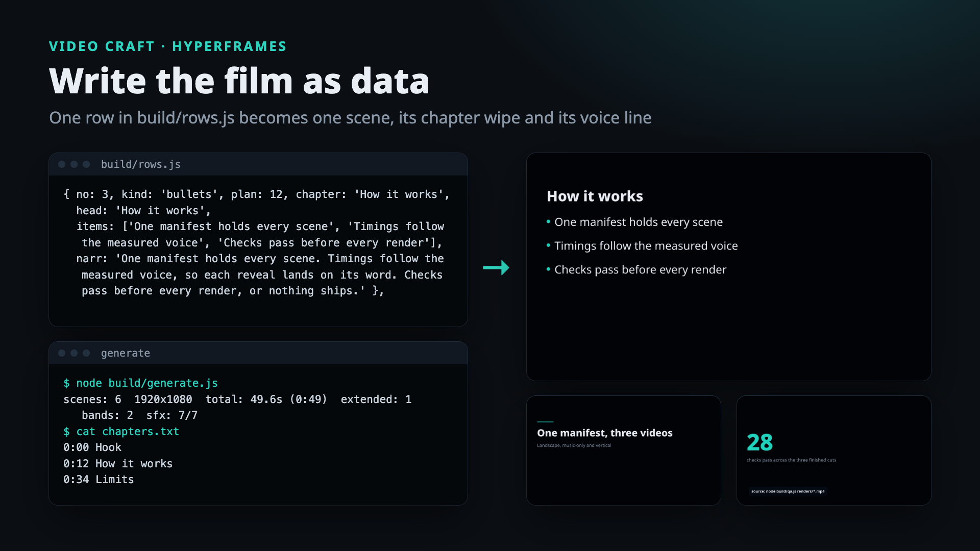Click the code line starting 'pass before every render'
The width and height of the screenshot is (980, 551).
click(x=233, y=291)
